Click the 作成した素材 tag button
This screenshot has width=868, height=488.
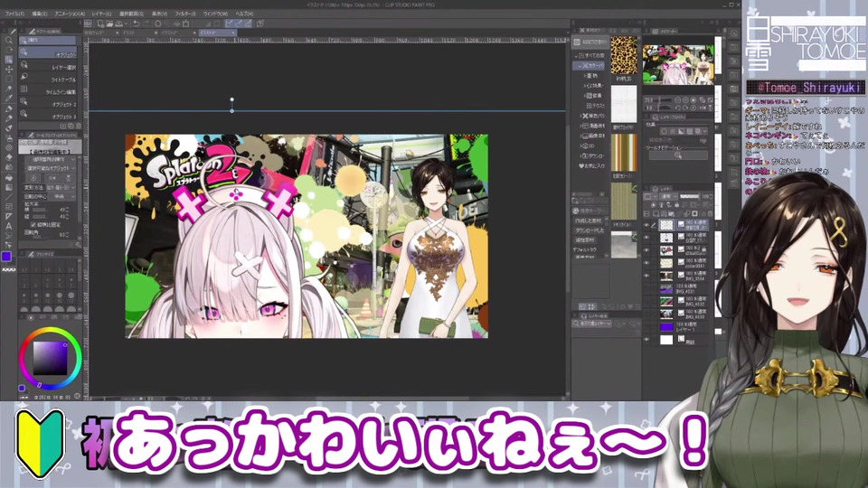click(x=590, y=221)
